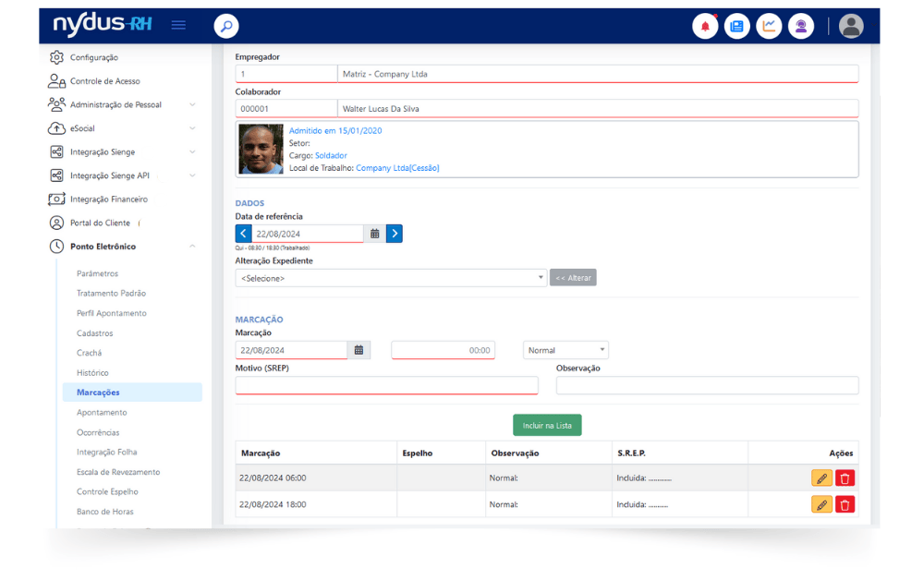Image resolution: width=924 pixels, height=580 pixels.
Task: Open Perfil Apontamento submenu item
Action: (x=112, y=313)
